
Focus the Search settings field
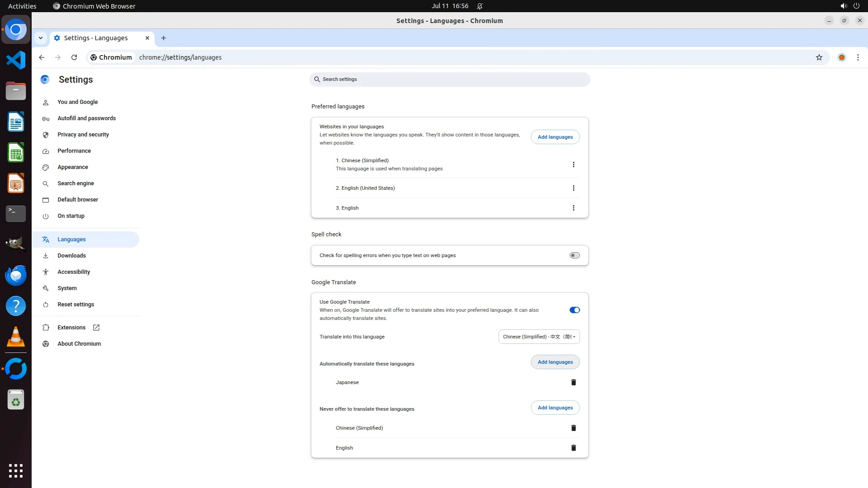pyautogui.click(x=449, y=80)
